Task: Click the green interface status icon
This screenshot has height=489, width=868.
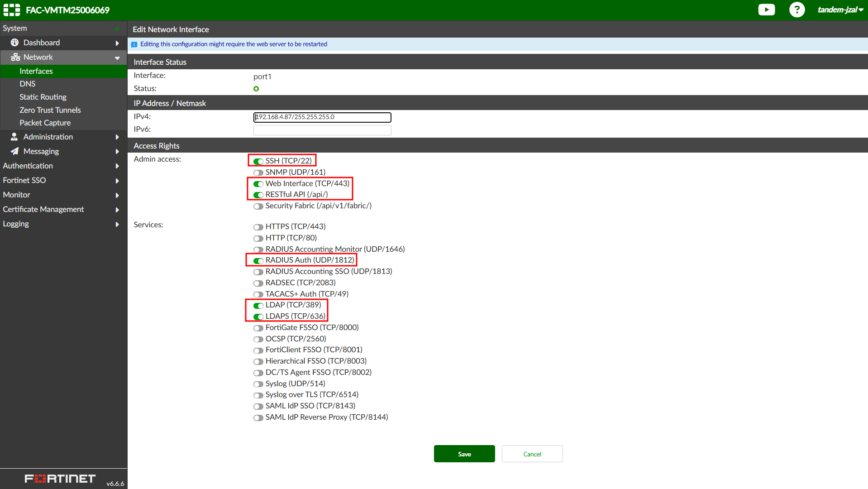Action: (256, 89)
